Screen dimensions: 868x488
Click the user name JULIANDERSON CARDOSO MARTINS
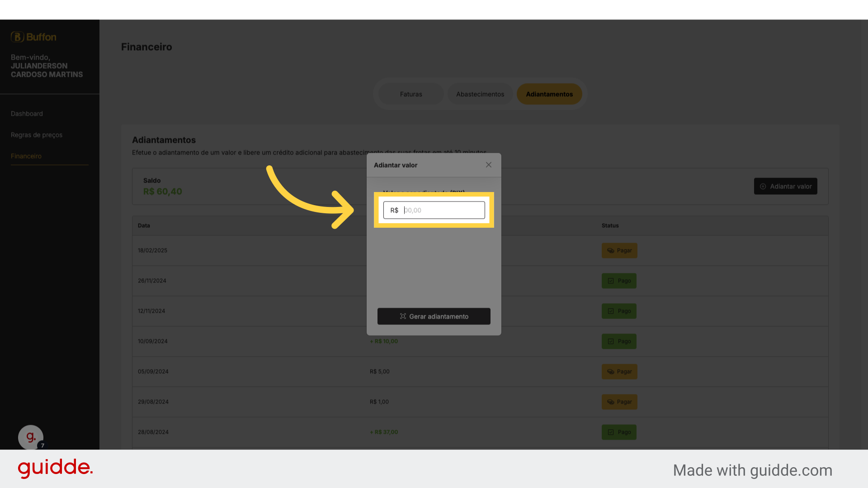click(47, 70)
